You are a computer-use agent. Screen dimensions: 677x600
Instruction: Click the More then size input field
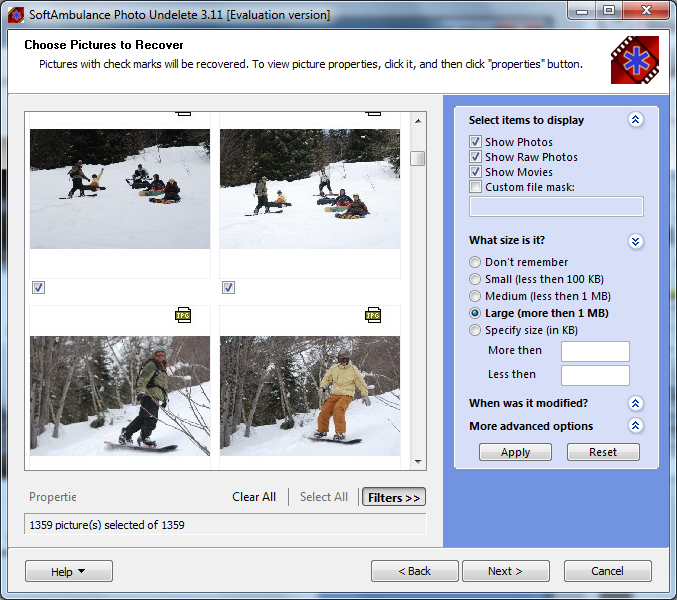click(595, 351)
